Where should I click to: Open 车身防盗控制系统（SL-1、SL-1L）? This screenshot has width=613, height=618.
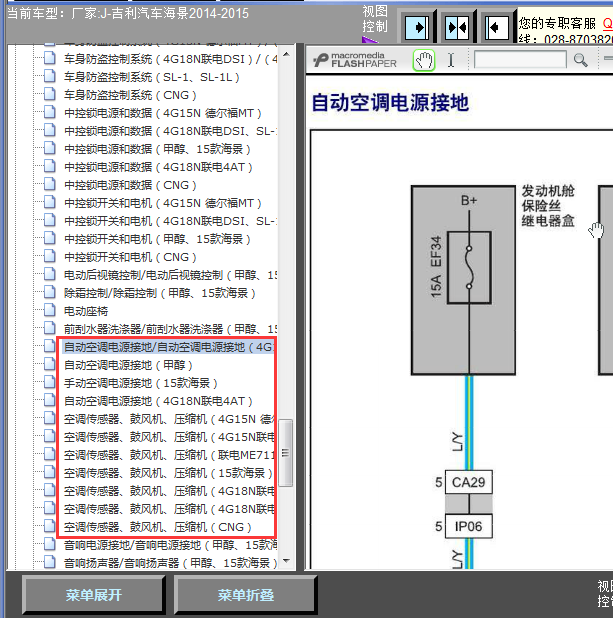[152, 77]
